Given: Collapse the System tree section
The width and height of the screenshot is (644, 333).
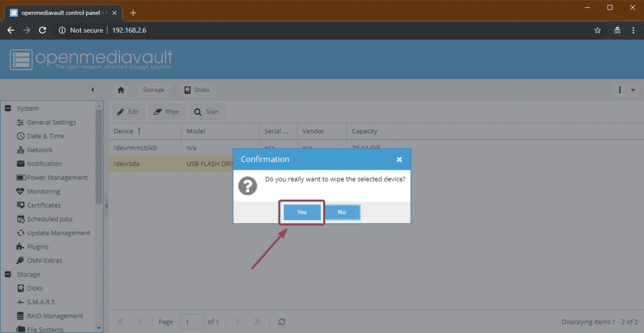Looking at the screenshot, I should (x=8, y=109).
